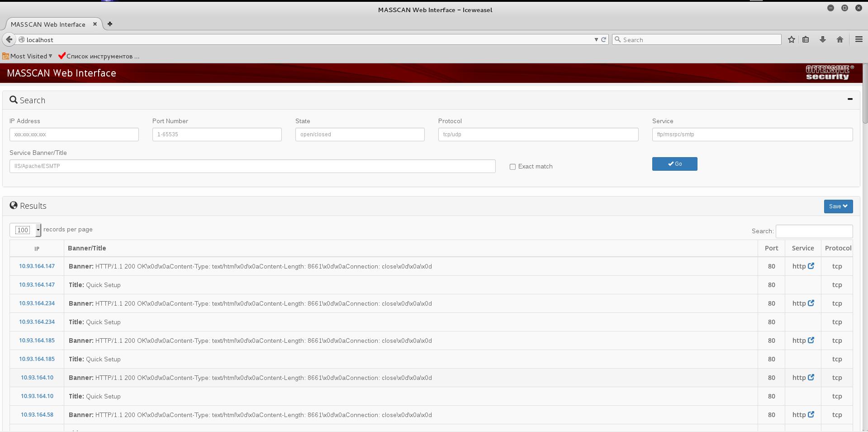Image resolution: width=868 pixels, height=432 pixels.
Task: Reload the page with refresh icon
Action: tap(603, 40)
